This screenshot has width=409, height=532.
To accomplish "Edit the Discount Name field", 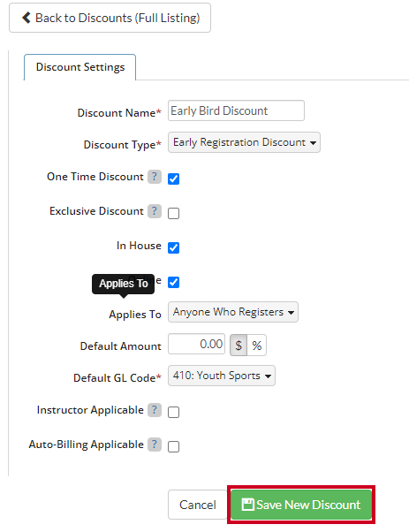I will pyautogui.click(x=236, y=110).
